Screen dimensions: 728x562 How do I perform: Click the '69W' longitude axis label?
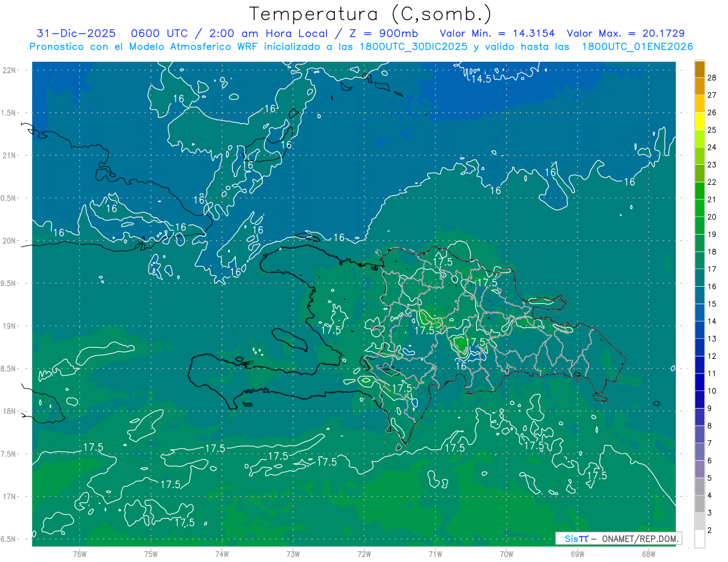coord(578,554)
